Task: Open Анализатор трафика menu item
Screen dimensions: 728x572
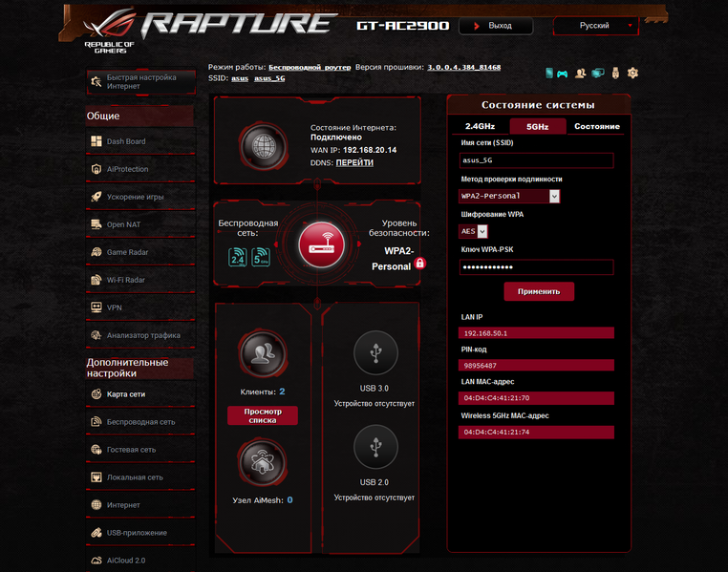Action: tap(140, 335)
